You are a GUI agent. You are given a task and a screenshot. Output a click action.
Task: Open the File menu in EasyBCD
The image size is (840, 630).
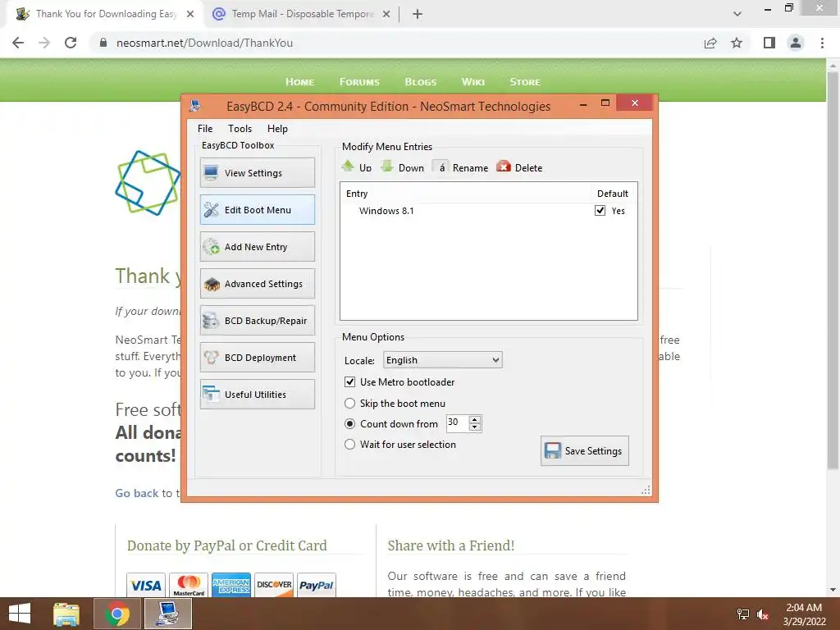click(204, 129)
